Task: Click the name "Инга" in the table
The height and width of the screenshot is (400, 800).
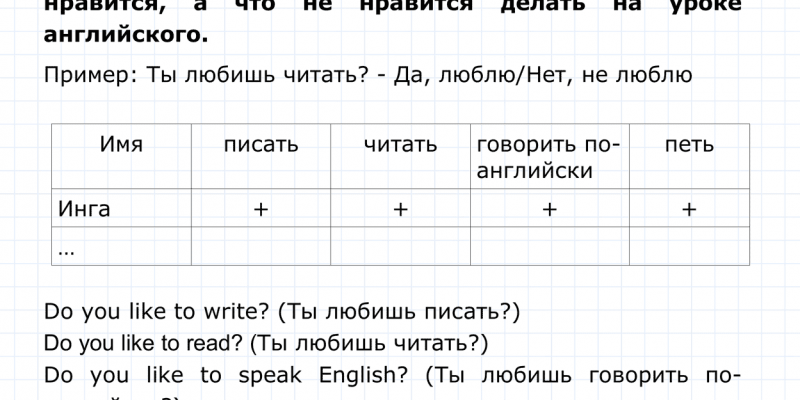Action: (84, 209)
